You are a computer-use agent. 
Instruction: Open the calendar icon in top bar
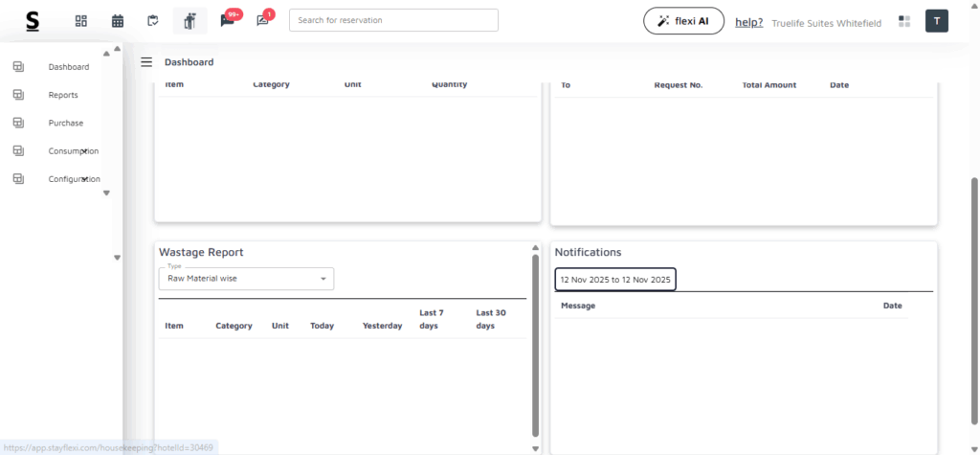click(118, 21)
